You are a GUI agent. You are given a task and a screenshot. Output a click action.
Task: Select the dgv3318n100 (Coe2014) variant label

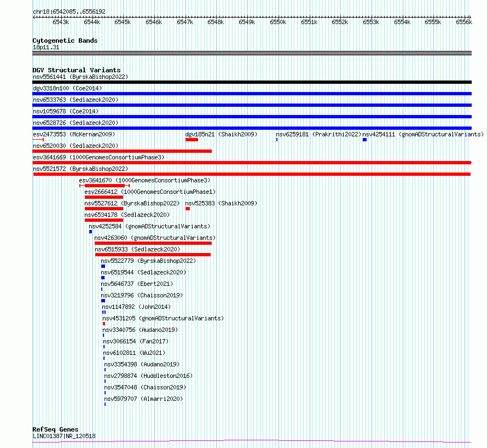pos(67,88)
